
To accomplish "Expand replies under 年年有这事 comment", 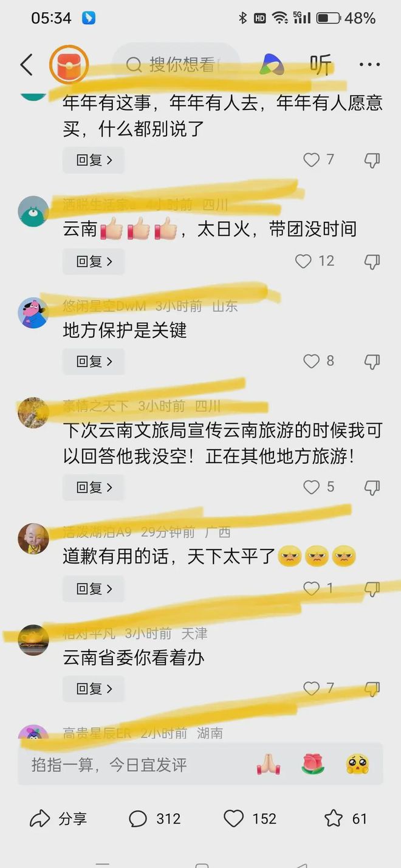I will click(x=94, y=160).
